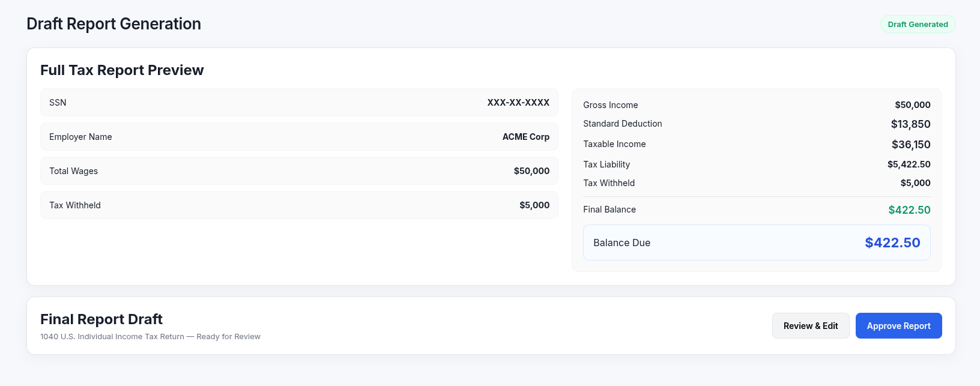Image resolution: width=980 pixels, height=386 pixels.
Task: Select summary panel Tax Withheld $5,000
Action: tap(916, 183)
